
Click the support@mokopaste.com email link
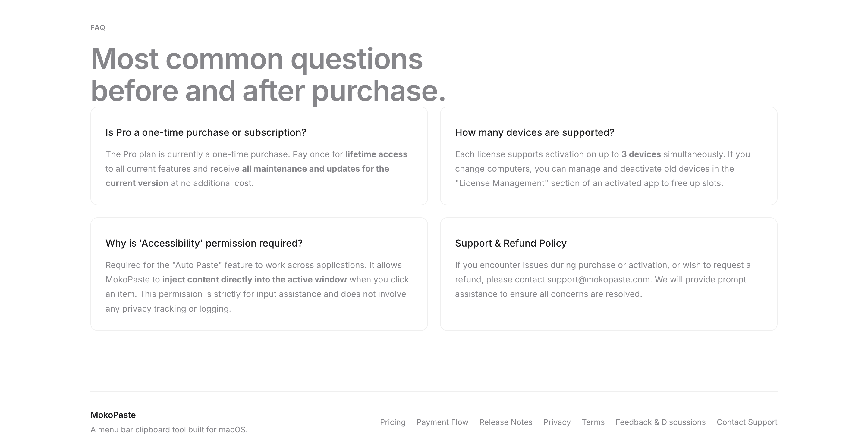pos(599,280)
